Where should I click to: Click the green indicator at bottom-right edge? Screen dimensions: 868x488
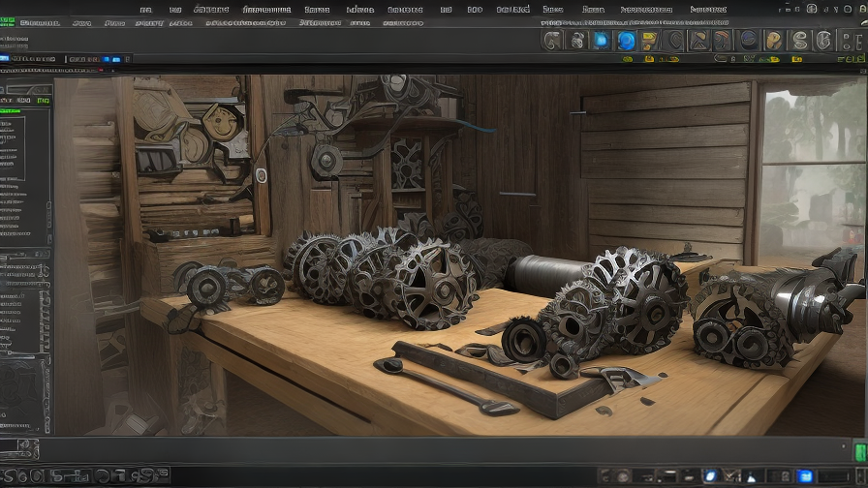click(860, 452)
